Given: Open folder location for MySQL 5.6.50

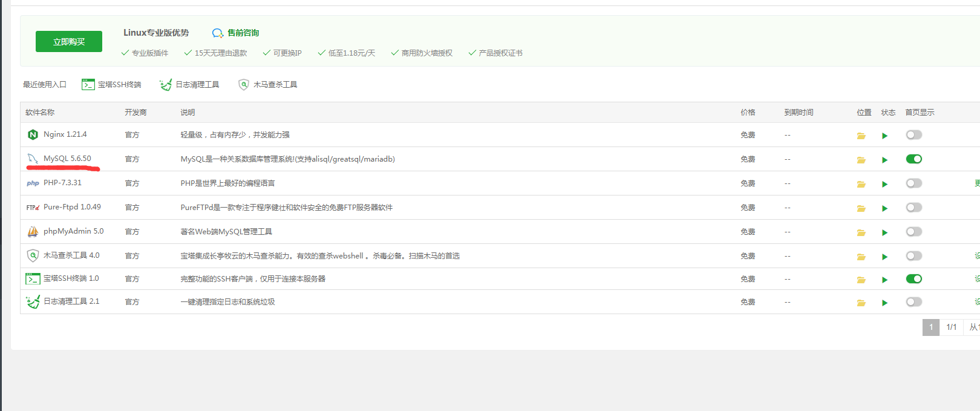Looking at the screenshot, I should (861, 160).
